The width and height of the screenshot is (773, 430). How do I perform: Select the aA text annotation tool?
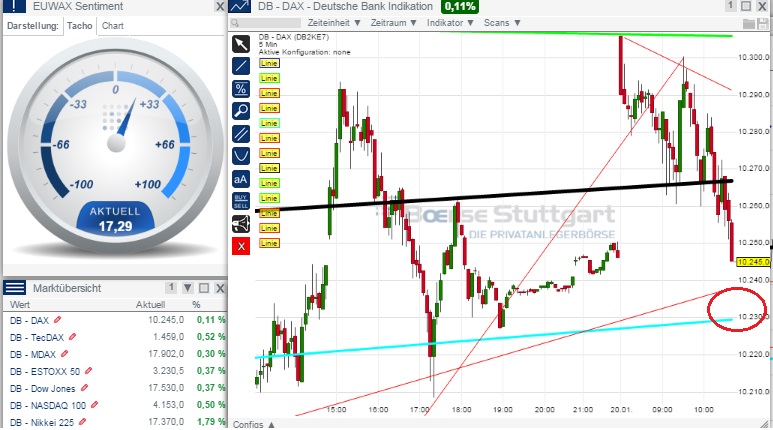click(x=241, y=179)
